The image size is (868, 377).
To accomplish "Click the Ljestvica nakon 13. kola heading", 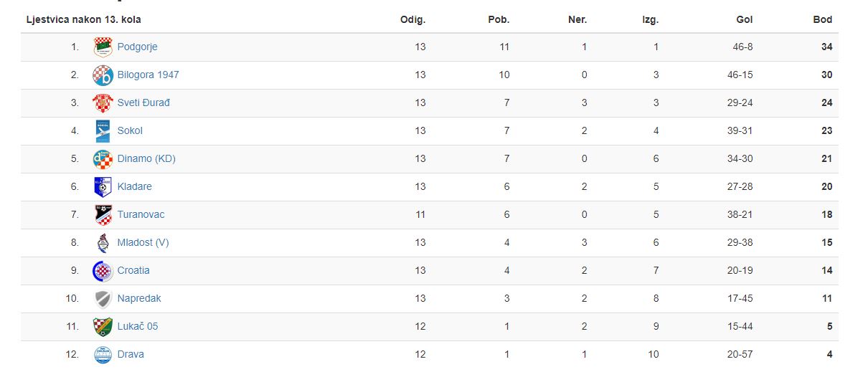I will tap(84, 19).
